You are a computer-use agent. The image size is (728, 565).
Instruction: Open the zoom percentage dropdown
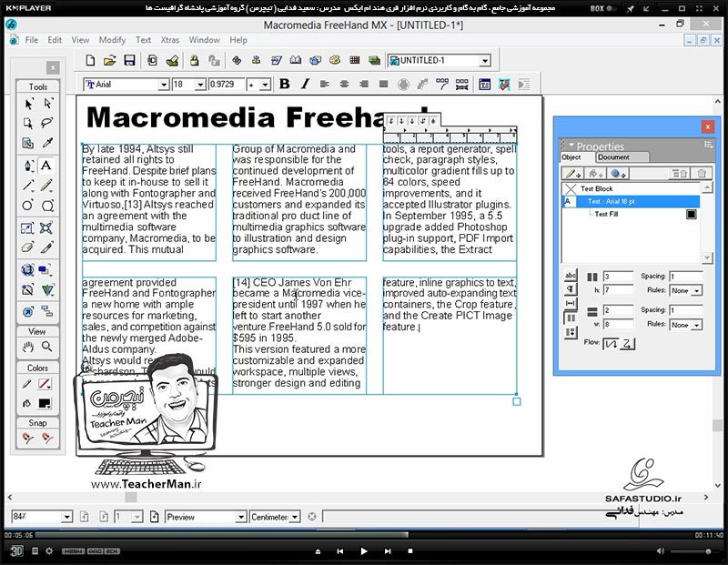[66, 517]
